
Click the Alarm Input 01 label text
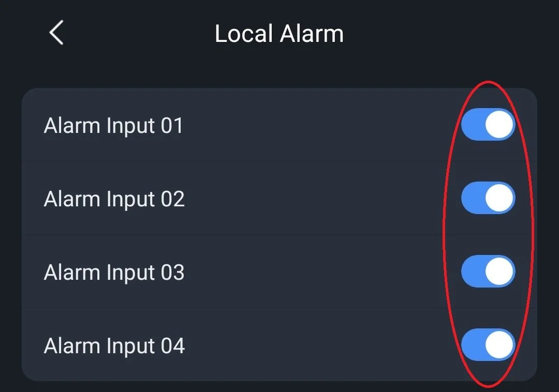113,126
